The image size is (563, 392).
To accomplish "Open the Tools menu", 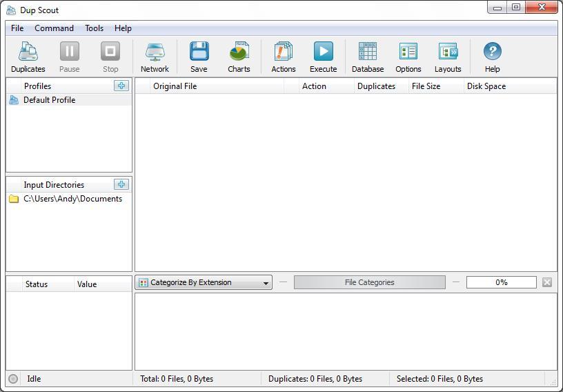I will tap(94, 28).
